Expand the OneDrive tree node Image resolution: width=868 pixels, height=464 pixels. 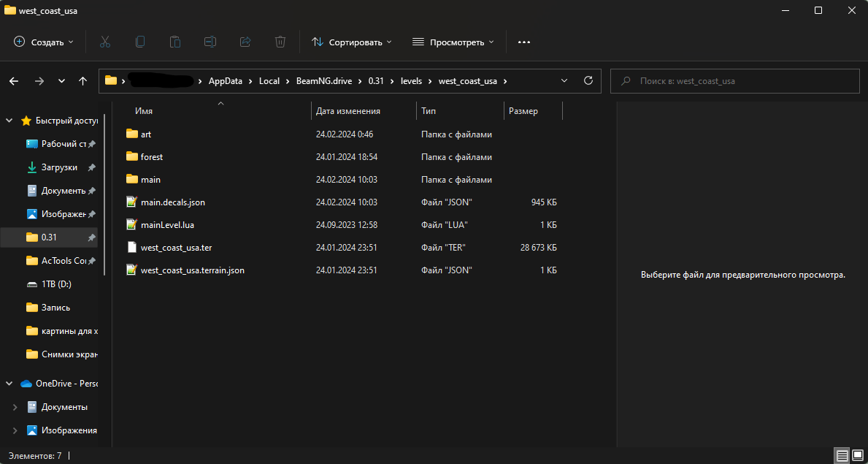tap(9, 384)
